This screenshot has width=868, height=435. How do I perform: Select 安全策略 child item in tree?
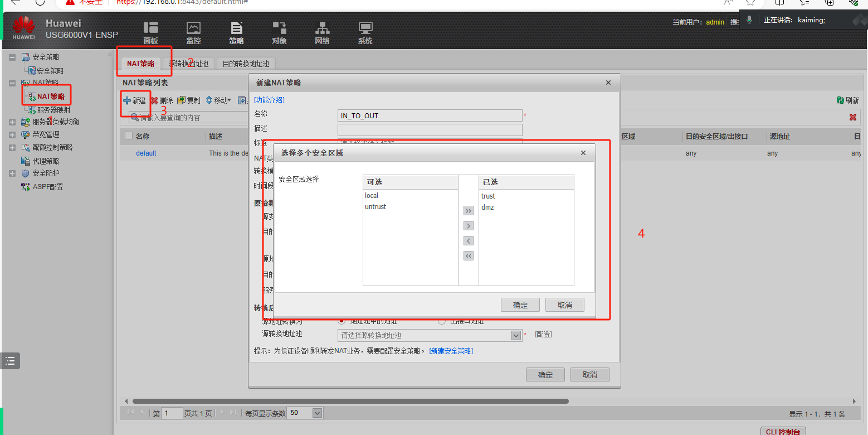pyautogui.click(x=50, y=71)
